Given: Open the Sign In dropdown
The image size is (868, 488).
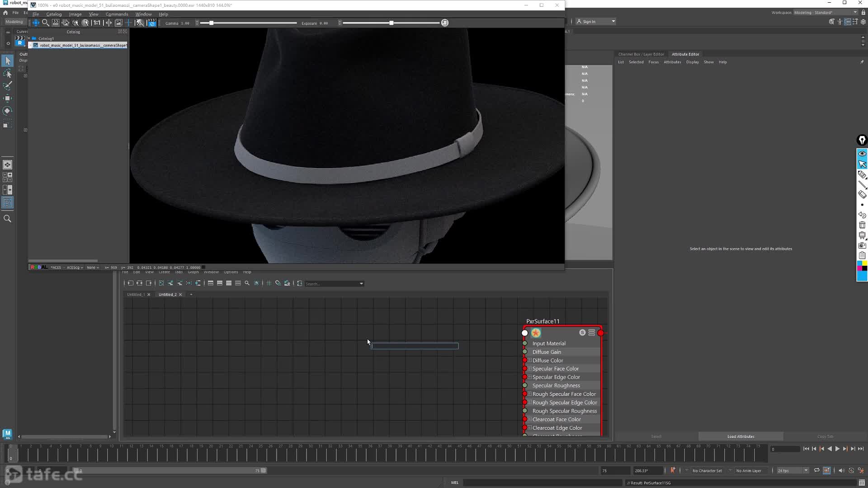Looking at the screenshot, I should tap(596, 21).
